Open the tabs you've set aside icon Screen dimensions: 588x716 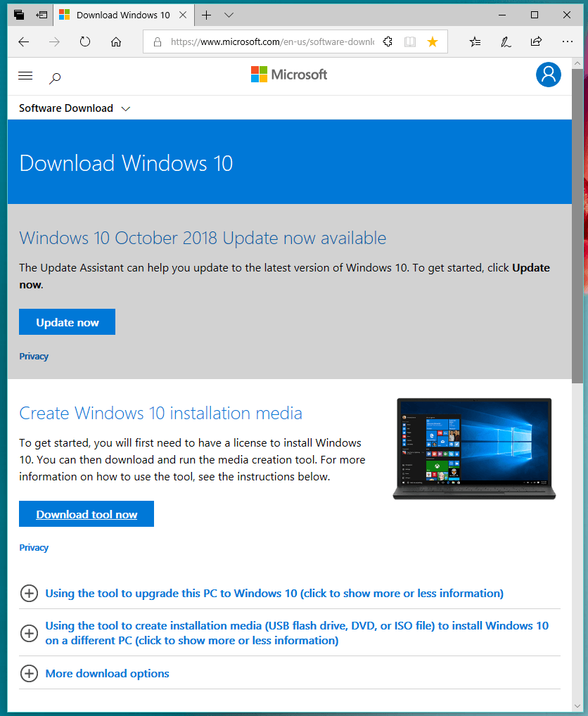[x=19, y=15]
